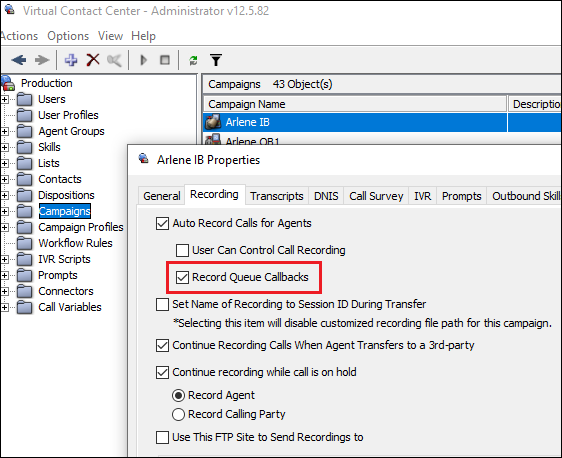Click the red Delete X toolbar icon
This screenshot has width=562, height=458.
[x=93, y=60]
